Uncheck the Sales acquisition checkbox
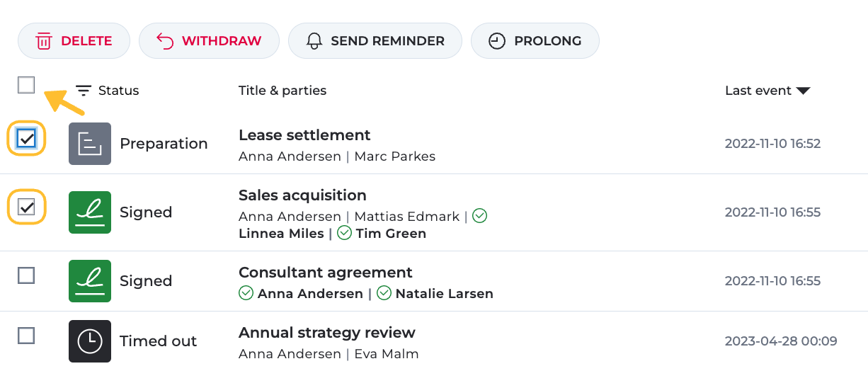The width and height of the screenshot is (868, 371). pos(26,207)
